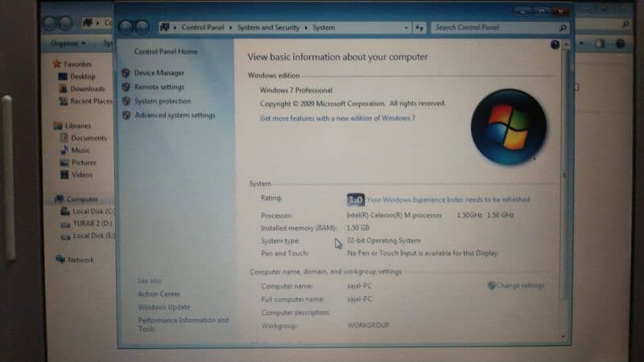Select Pictures under Libraries
Screen dimensions: 644x362
pos(84,162)
